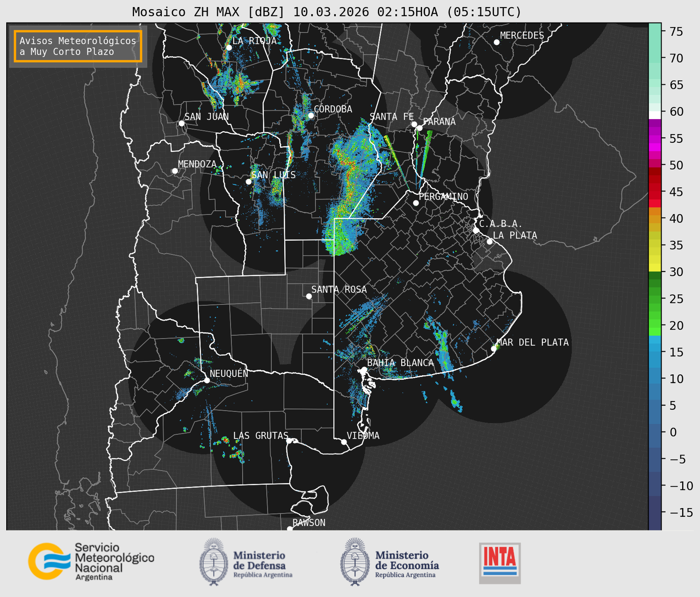Click the Las Grutas marker dot
This screenshot has width=700, height=597.
[289, 440]
